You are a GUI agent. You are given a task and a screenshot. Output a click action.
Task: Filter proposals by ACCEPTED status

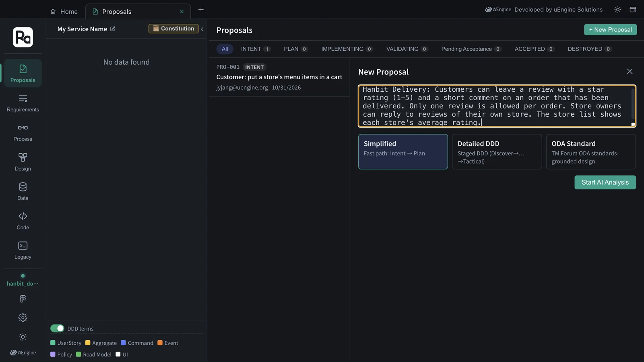(x=535, y=49)
